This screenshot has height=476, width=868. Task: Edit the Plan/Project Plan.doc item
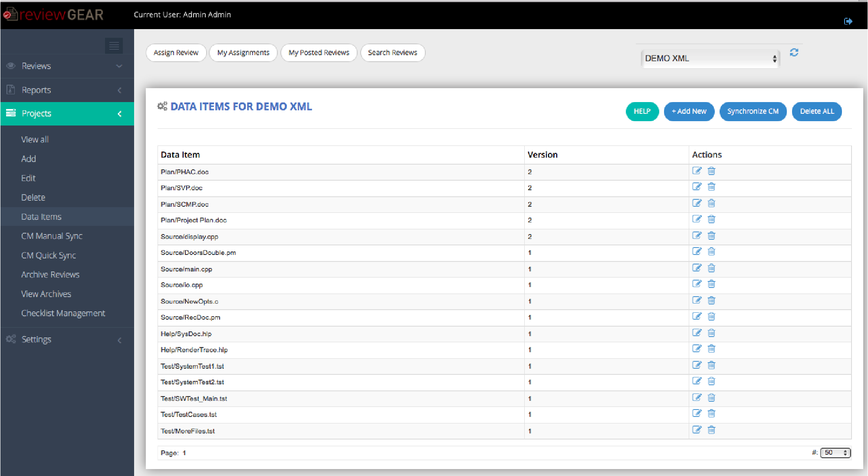pos(697,219)
